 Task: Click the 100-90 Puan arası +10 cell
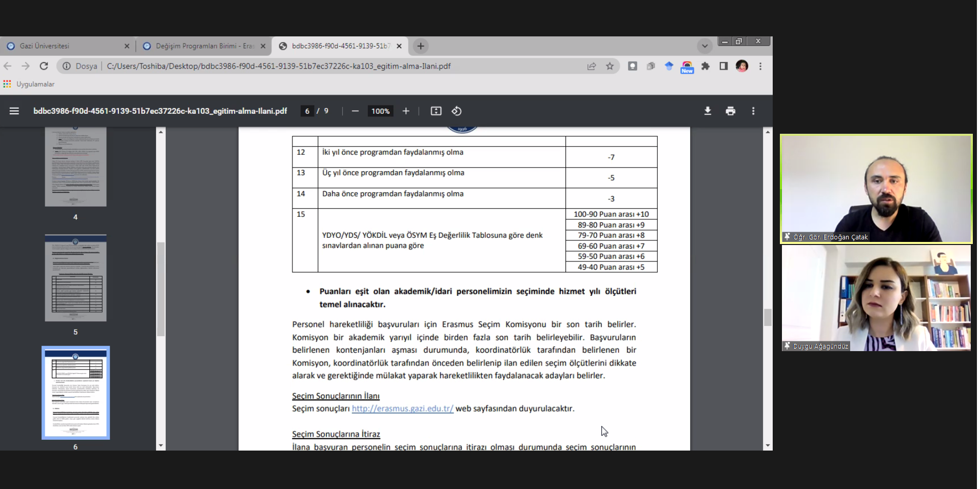coord(611,214)
